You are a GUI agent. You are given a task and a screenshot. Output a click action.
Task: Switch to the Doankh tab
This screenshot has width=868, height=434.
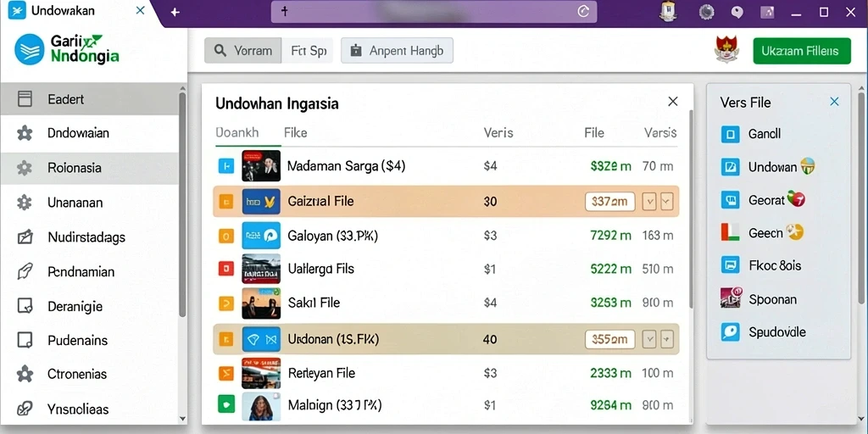(237, 133)
